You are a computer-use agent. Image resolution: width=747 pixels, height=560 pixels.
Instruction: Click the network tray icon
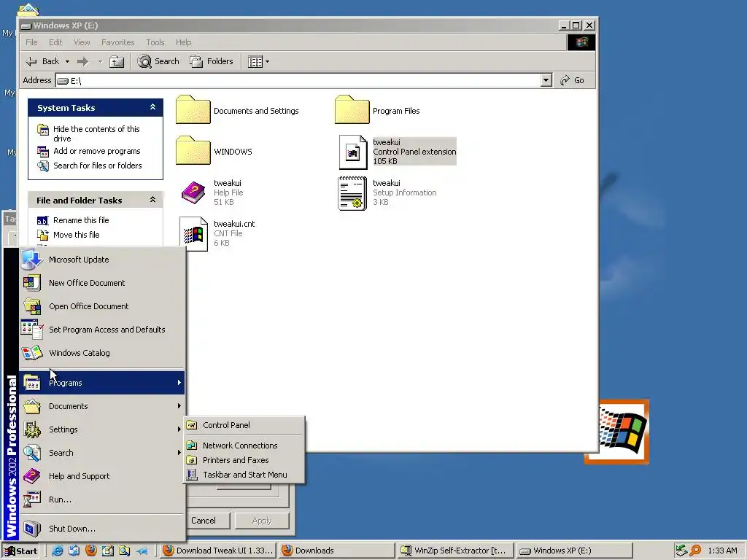tap(681, 551)
